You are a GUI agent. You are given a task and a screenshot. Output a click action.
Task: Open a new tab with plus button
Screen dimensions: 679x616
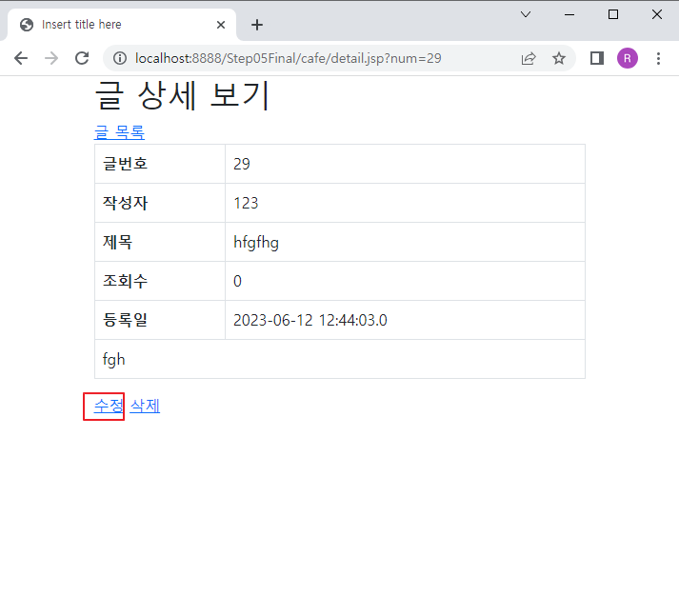coord(257,25)
